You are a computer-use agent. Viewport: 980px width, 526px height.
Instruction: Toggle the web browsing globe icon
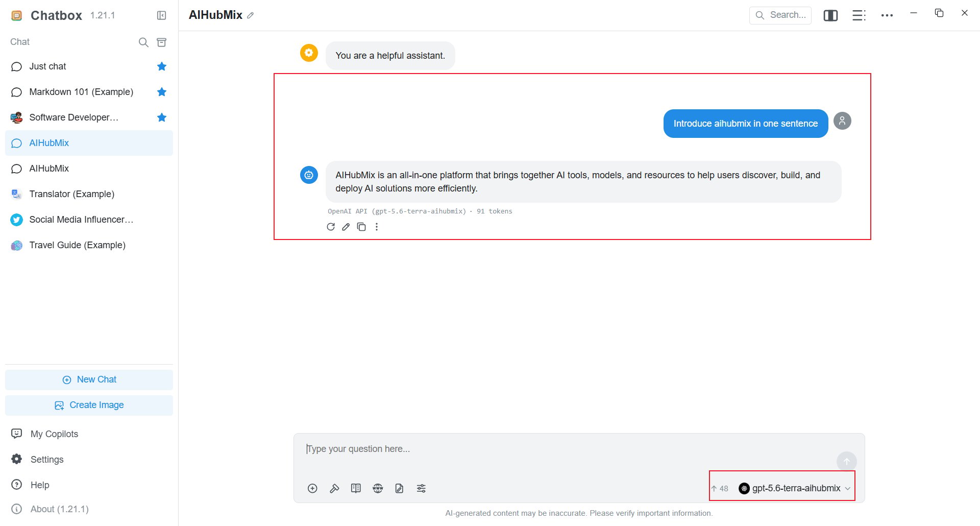click(378, 489)
